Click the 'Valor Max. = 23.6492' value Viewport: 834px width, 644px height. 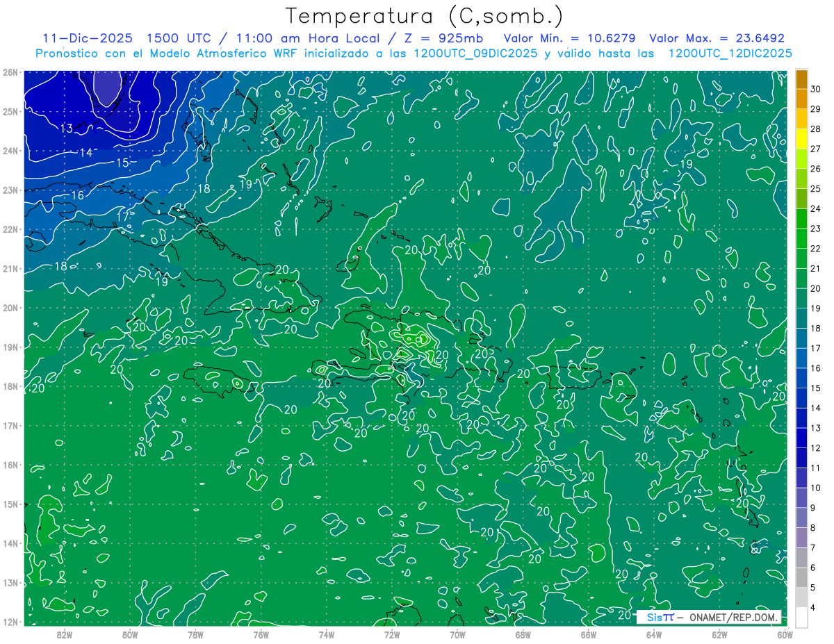pyautogui.click(x=717, y=38)
